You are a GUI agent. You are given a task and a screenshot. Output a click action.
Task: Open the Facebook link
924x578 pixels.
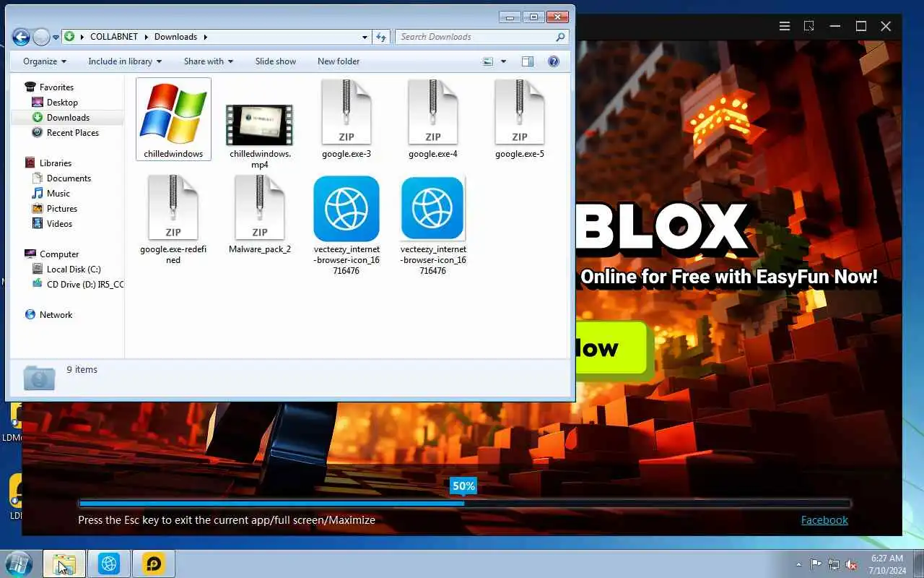(x=824, y=520)
